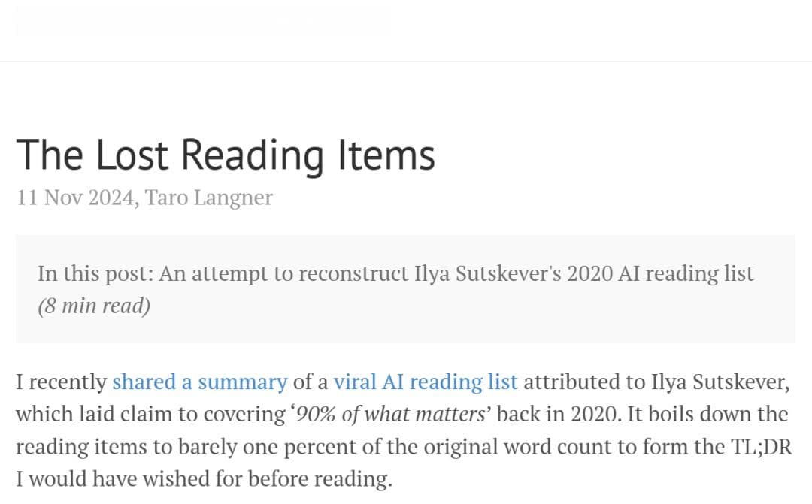The width and height of the screenshot is (812, 504).
Task: Follow the "viral AI reading list" link
Action: (x=425, y=382)
